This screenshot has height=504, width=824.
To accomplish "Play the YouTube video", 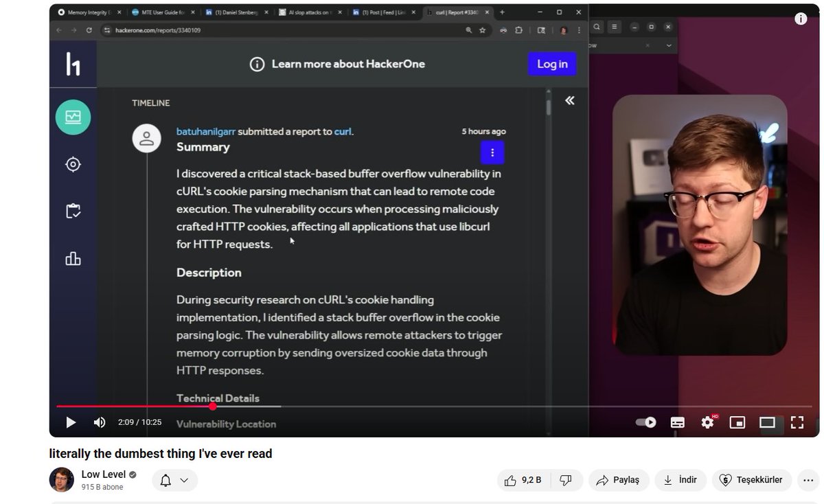I will coord(71,422).
